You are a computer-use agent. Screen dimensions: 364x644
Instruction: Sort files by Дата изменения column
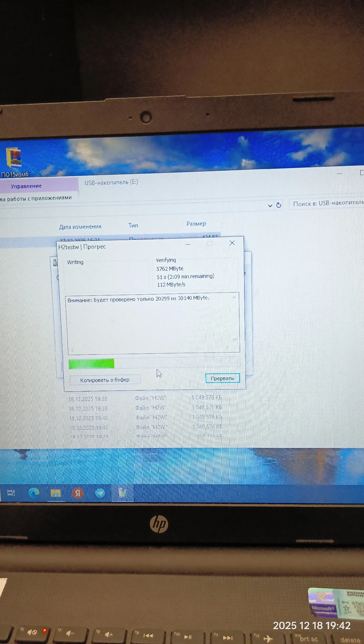pos(80,227)
